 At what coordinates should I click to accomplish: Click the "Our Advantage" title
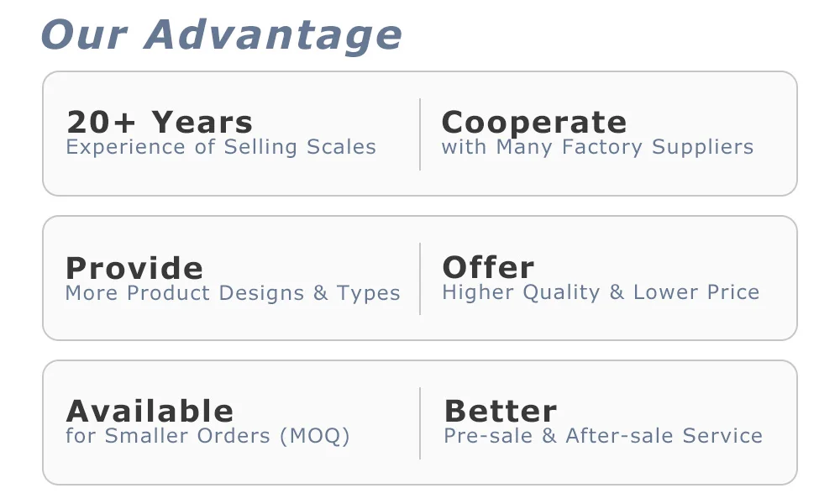(221, 35)
